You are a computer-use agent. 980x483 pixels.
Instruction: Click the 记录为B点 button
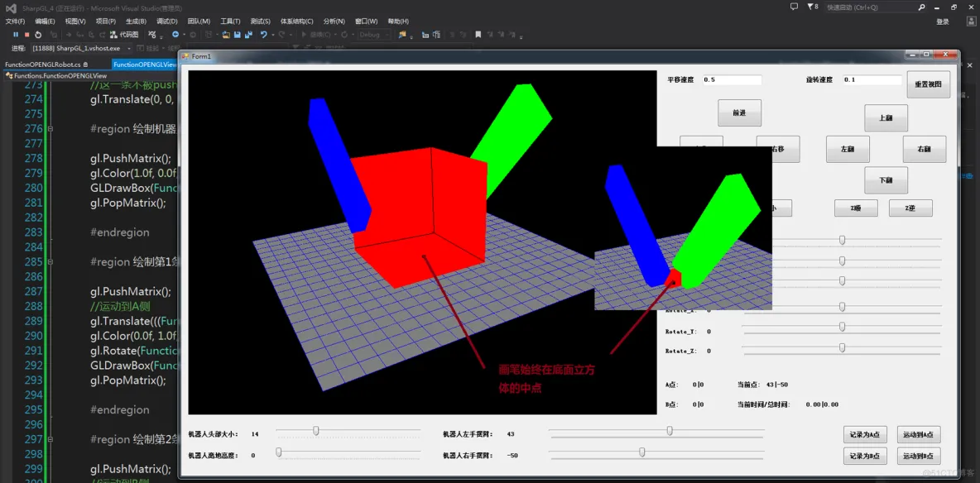tap(865, 456)
